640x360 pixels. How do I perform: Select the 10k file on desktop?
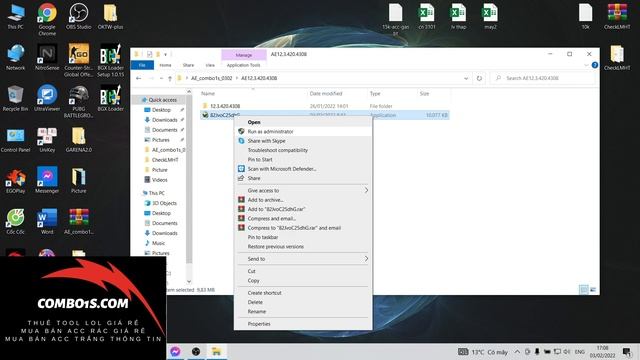coord(585,16)
